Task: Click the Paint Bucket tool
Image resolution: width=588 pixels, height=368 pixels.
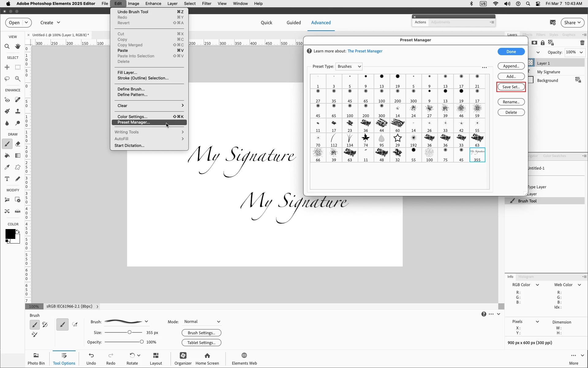Action: coord(7,155)
